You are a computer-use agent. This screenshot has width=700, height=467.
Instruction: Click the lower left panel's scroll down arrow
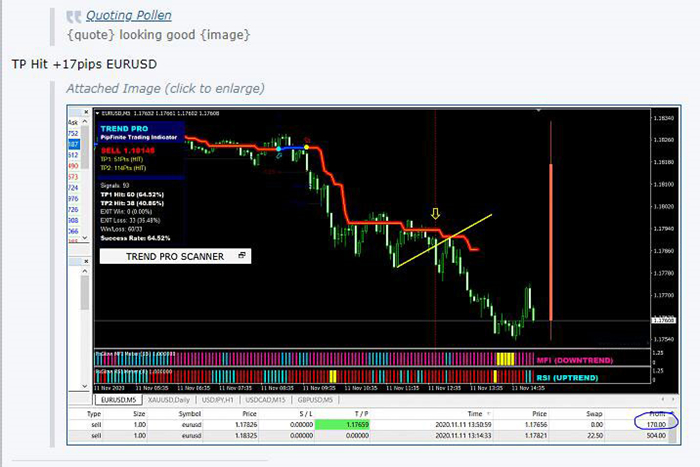click(85, 386)
